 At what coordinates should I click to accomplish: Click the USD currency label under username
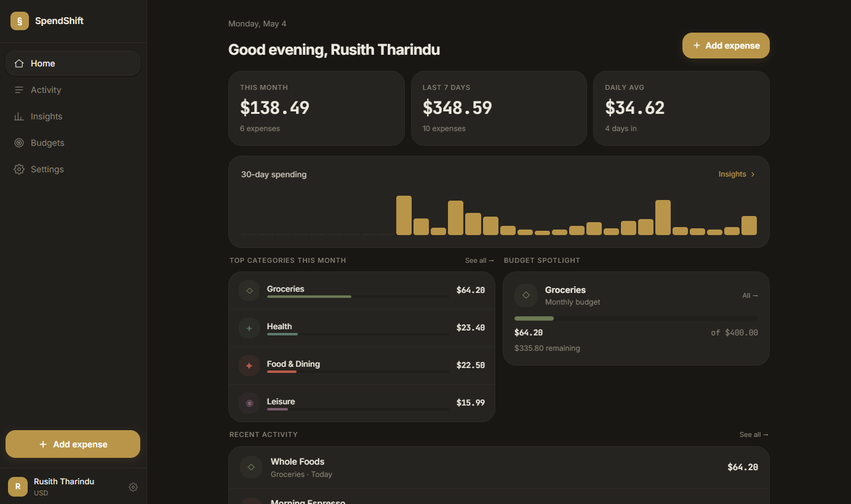click(41, 493)
